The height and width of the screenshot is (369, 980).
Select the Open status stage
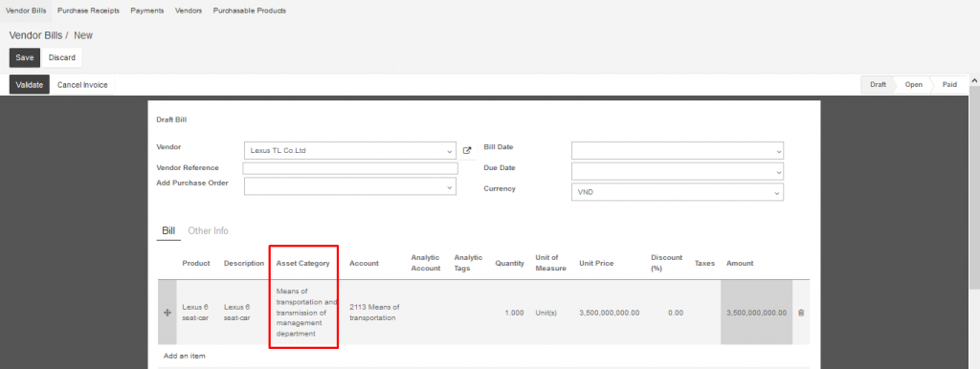point(913,85)
